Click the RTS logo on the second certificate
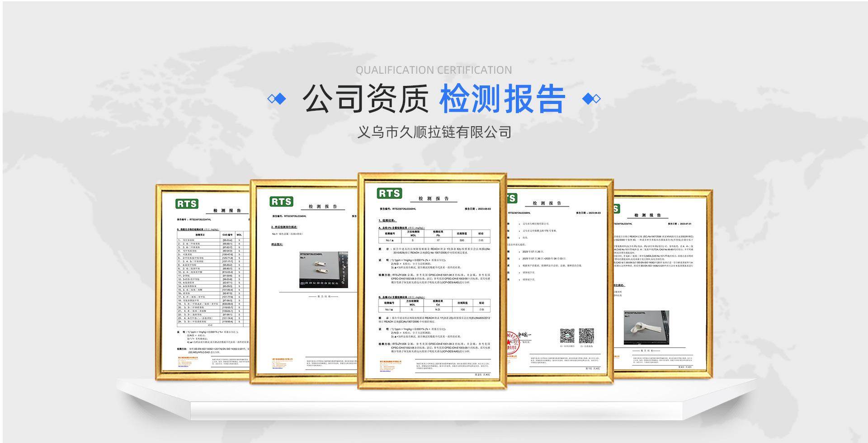Image resolution: width=868 pixels, height=443 pixels. pos(281,202)
